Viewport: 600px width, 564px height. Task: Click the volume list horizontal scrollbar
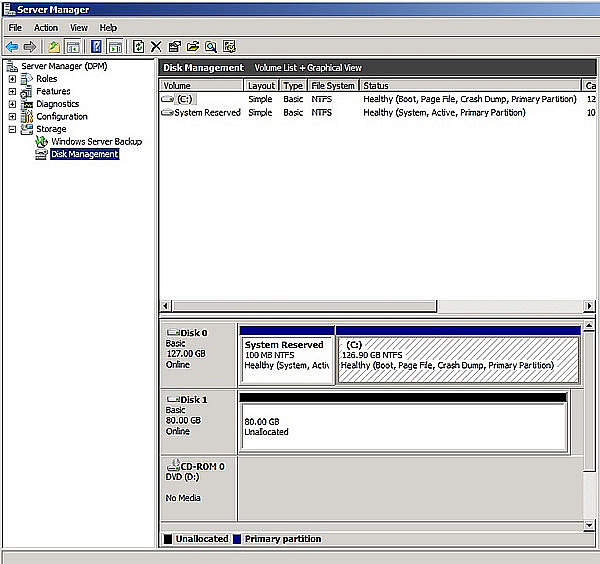point(300,306)
